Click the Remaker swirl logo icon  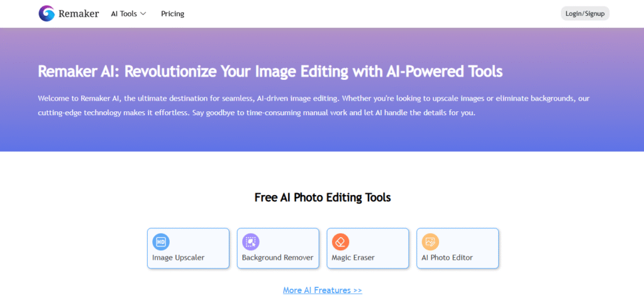click(x=47, y=13)
